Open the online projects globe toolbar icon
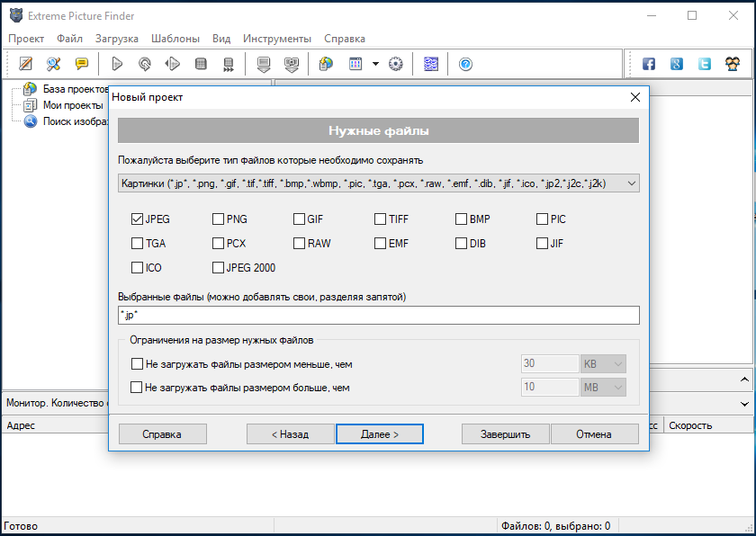This screenshot has width=756, height=536. coord(327,64)
